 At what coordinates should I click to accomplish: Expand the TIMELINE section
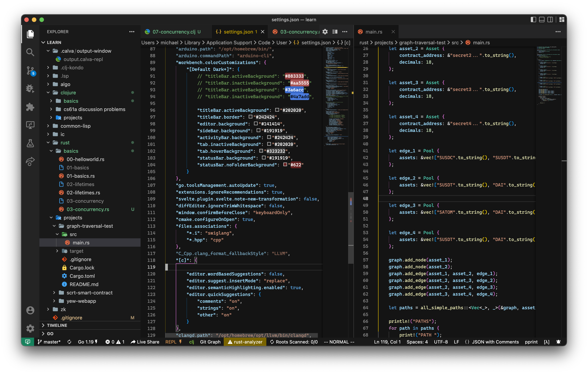[x=57, y=325]
